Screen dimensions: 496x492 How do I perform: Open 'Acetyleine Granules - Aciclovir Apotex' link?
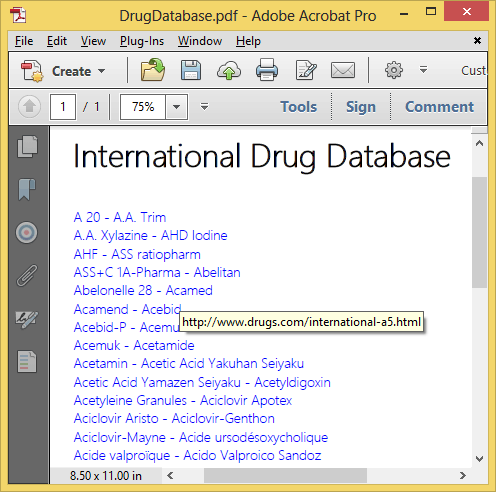point(183,400)
